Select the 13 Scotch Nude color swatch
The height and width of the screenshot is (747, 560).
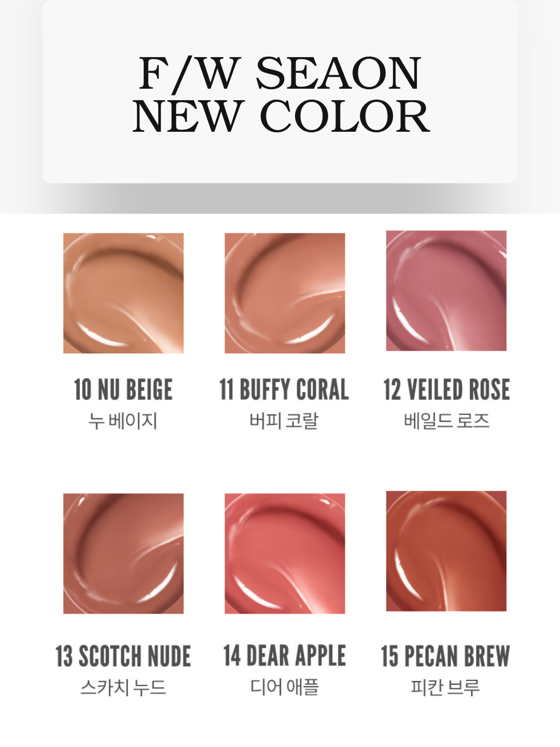pyautogui.click(x=123, y=554)
